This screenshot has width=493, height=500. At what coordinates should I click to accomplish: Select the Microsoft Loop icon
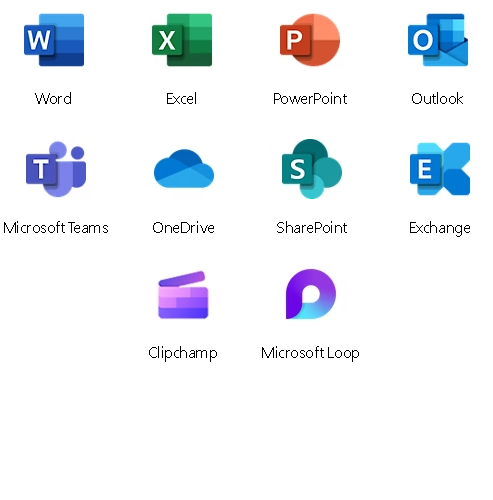click(311, 294)
